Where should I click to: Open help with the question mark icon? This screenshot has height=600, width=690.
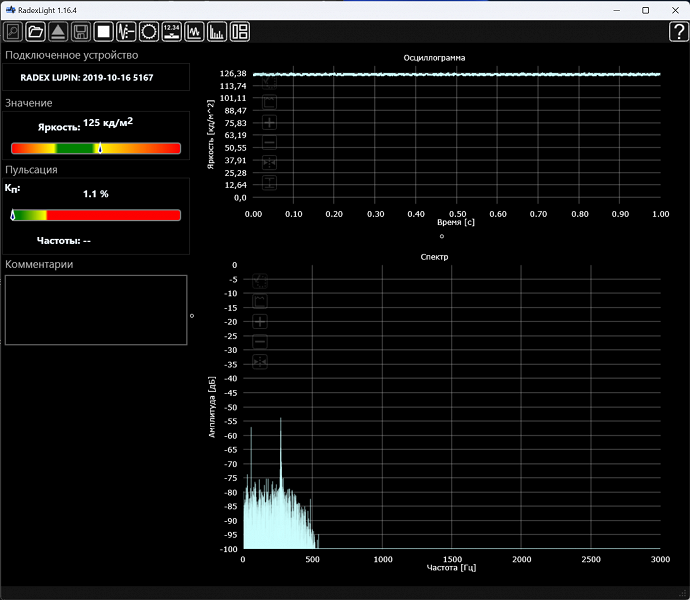pyautogui.click(x=677, y=31)
